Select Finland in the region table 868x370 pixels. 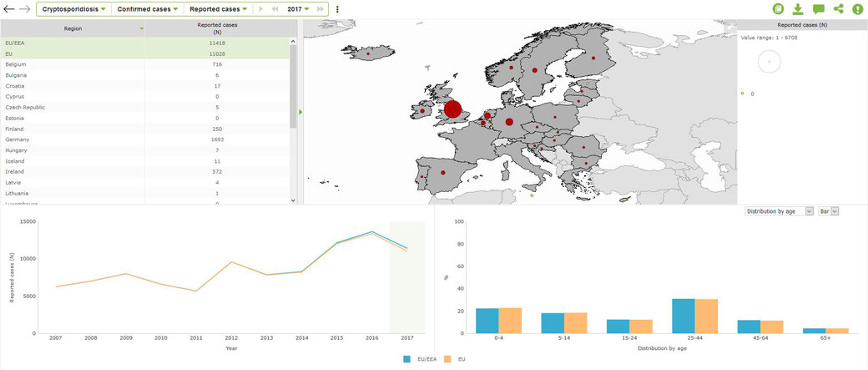click(x=145, y=129)
